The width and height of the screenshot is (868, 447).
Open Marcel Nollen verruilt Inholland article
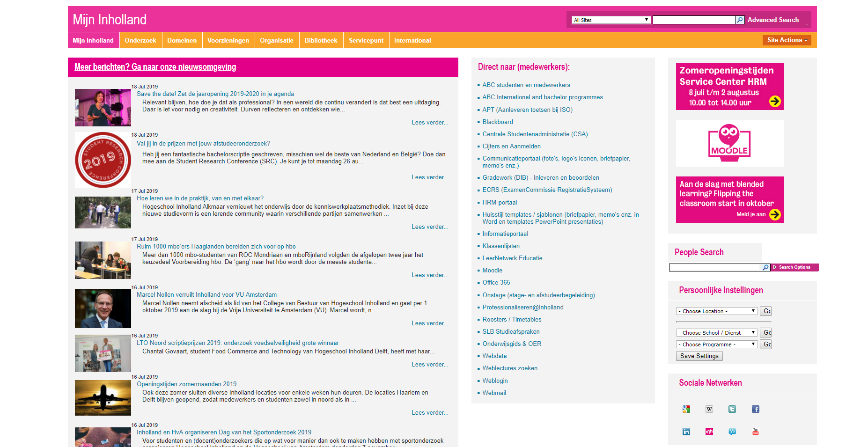206,295
